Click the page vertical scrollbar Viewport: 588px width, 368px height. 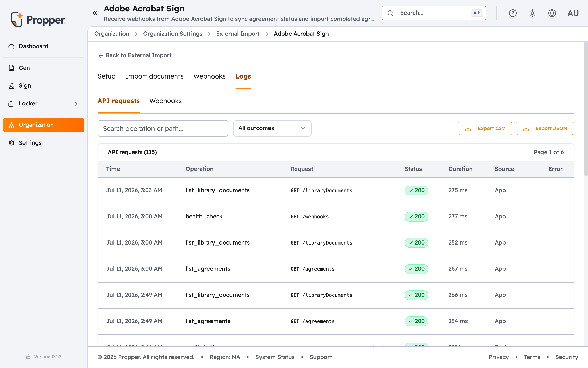[586, 109]
